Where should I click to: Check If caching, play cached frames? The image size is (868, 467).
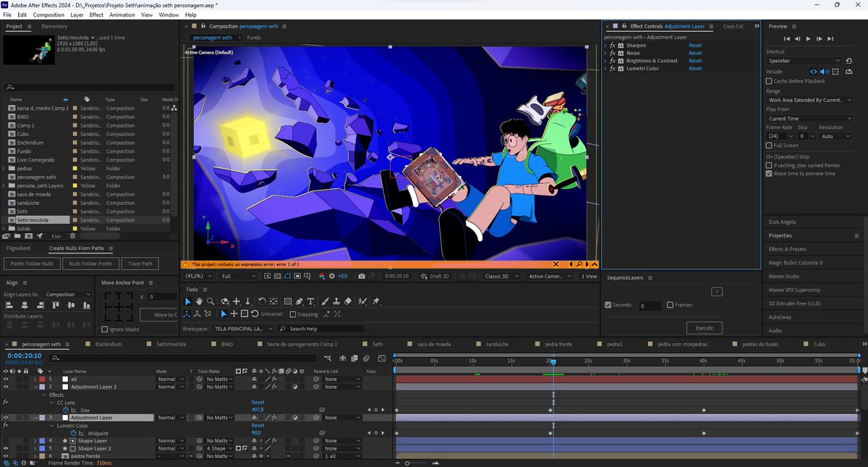tap(769, 165)
